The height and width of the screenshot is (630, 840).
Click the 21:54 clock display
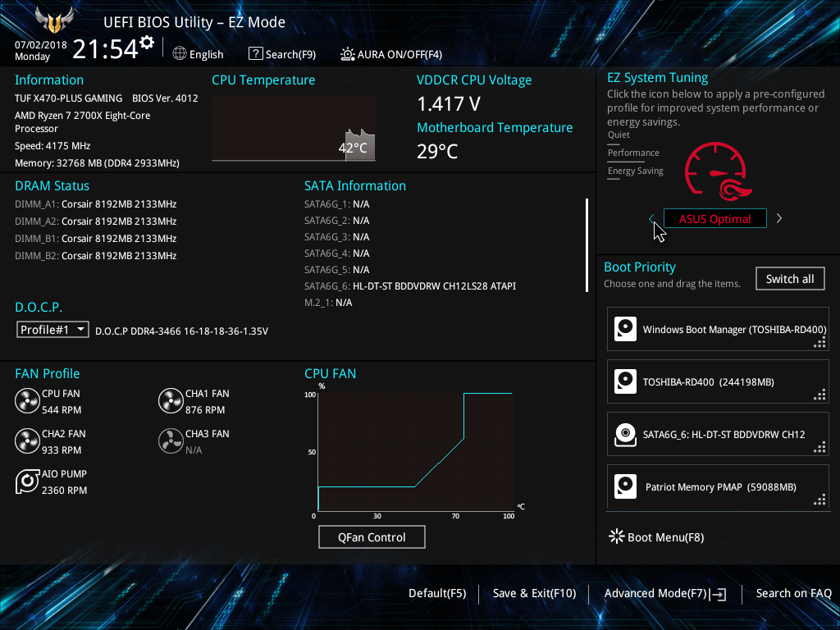(105, 49)
